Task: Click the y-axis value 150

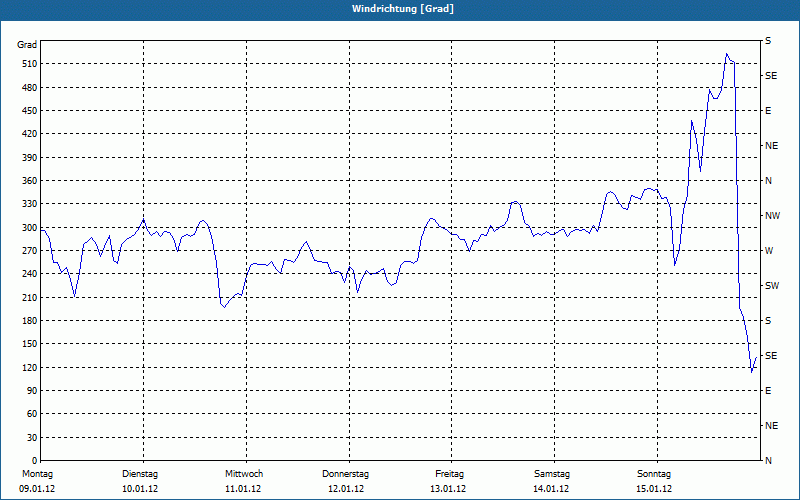Action: [x=30, y=344]
